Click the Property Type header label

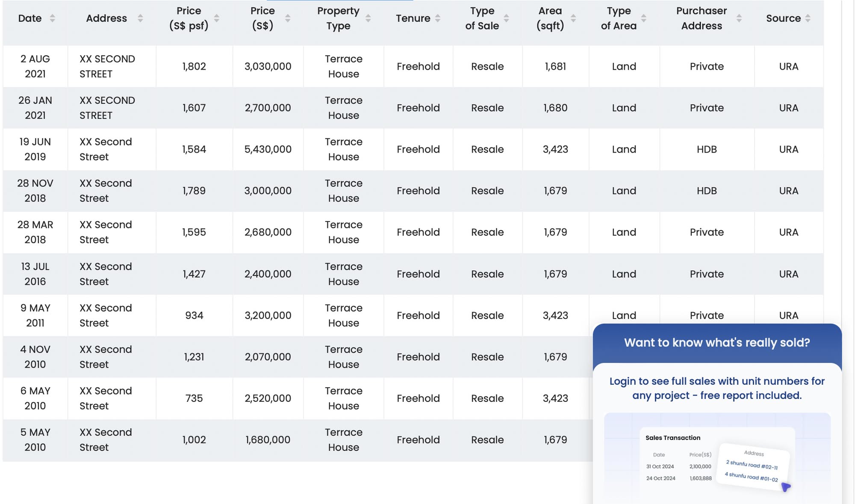tap(338, 18)
